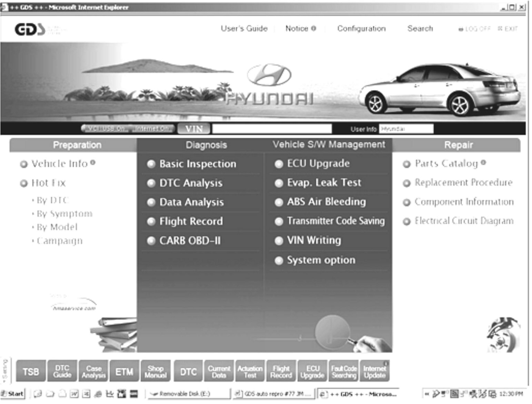Open Configuration from the top menu
The height and width of the screenshot is (404, 532).
click(x=361, y=29)
